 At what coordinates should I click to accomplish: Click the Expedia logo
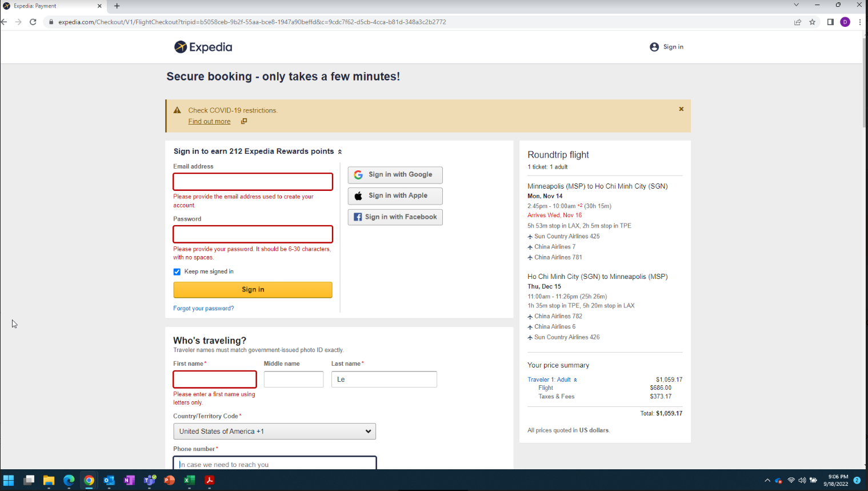(203, 47)
